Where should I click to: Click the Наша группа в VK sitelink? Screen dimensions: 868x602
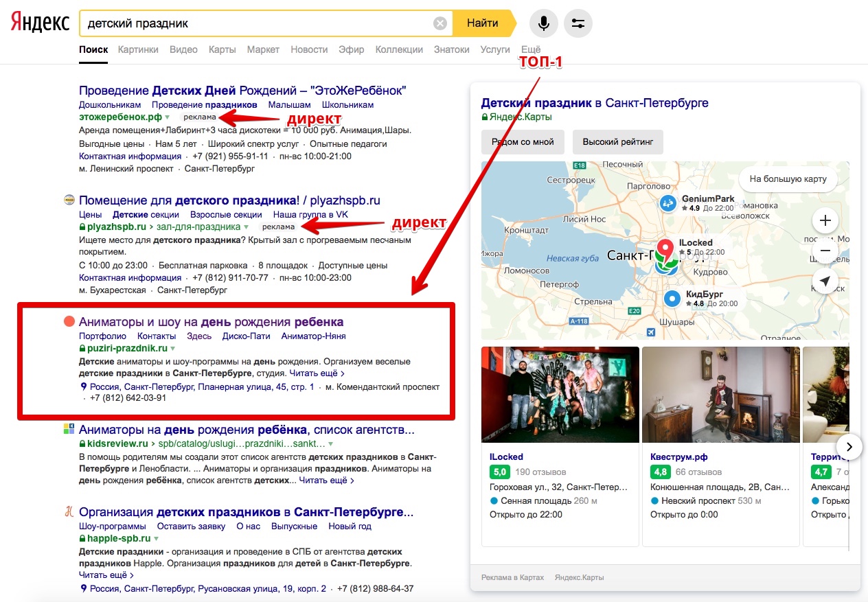310,215
